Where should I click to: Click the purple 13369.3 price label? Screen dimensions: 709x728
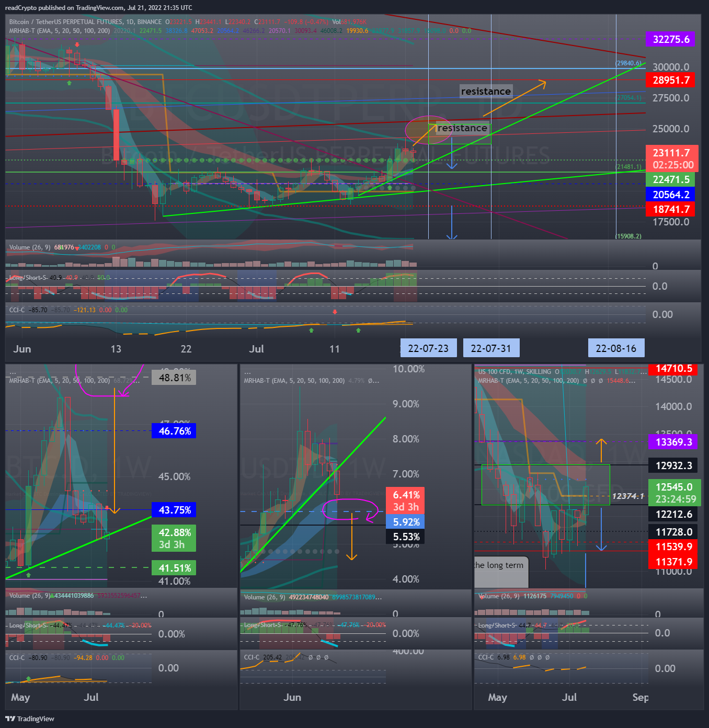(673, 442)
